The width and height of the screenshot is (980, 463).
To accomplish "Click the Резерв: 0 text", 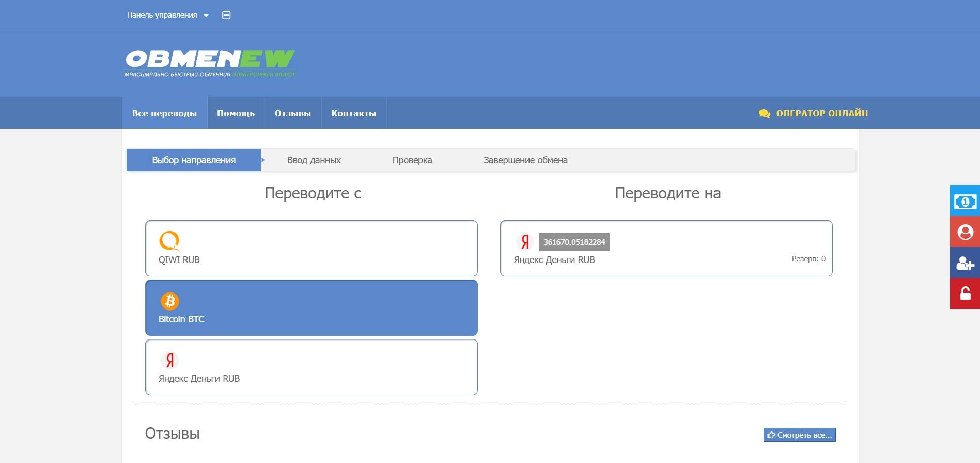I will click(808, 259).
